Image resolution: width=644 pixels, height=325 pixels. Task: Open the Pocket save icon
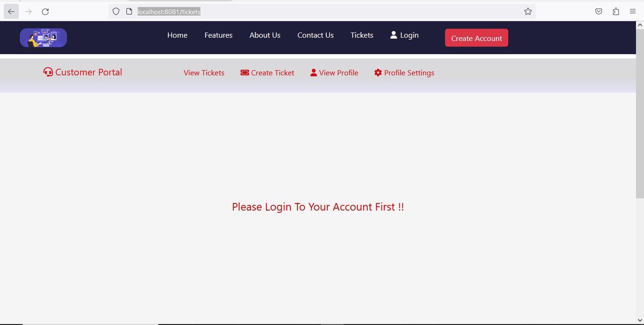coord(599,12)
